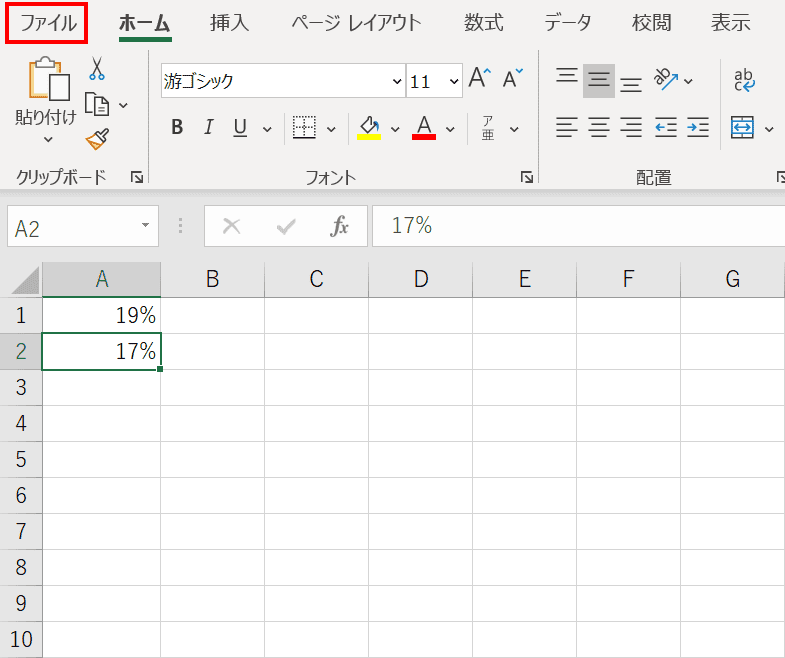Increase font size with large A
Image resolution: width=785 pixels, height=658 pixels.
tap(480, 79)
